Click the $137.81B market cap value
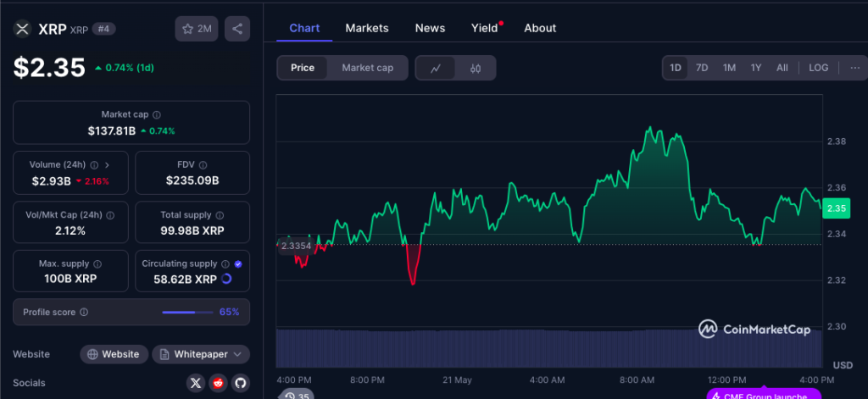The width and height of the screenshot is (868, 399). (112, 131)
